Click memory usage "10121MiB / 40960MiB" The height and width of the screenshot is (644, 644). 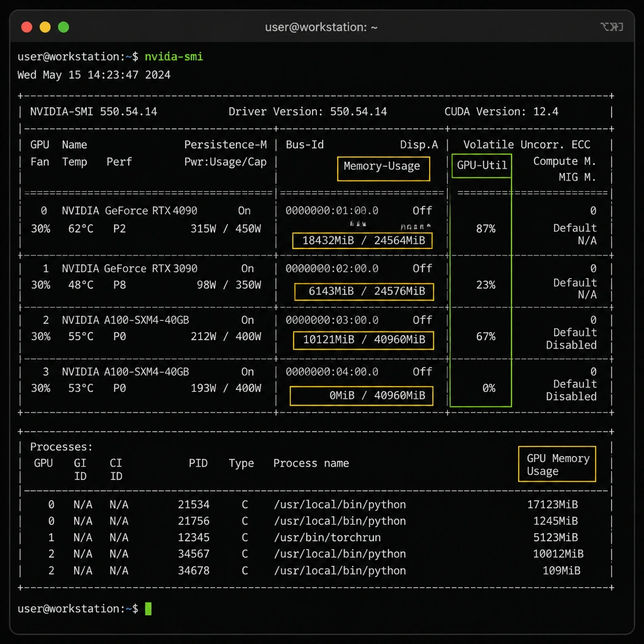(363, 340)
